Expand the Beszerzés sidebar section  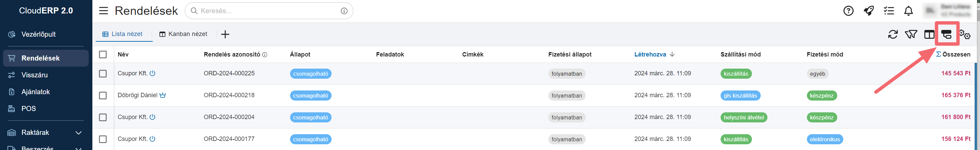click(x=46, y=147)
